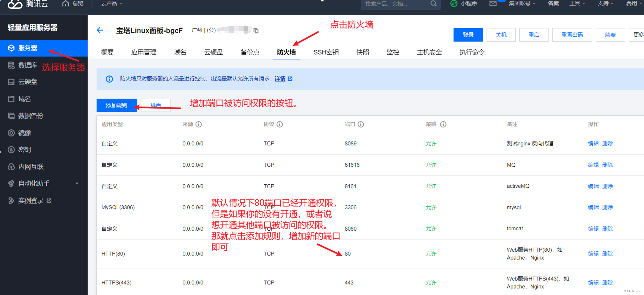
Task: Delete the port 61616 MQ rule
Action: (607, 165)
